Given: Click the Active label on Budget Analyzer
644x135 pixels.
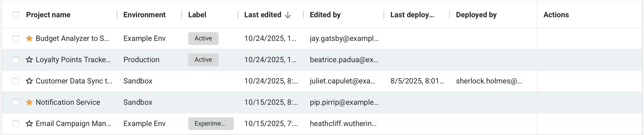Looking at the screenshot, I should coord(203,38).
